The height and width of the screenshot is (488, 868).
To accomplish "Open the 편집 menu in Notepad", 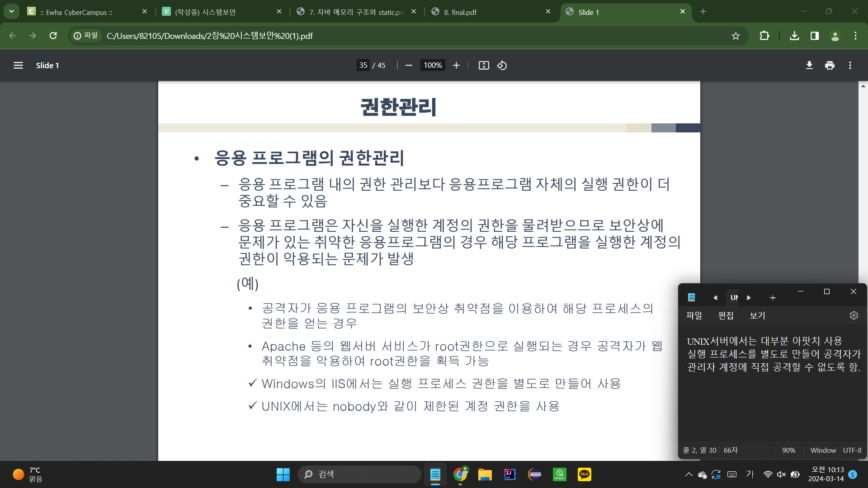I will 726,315.
